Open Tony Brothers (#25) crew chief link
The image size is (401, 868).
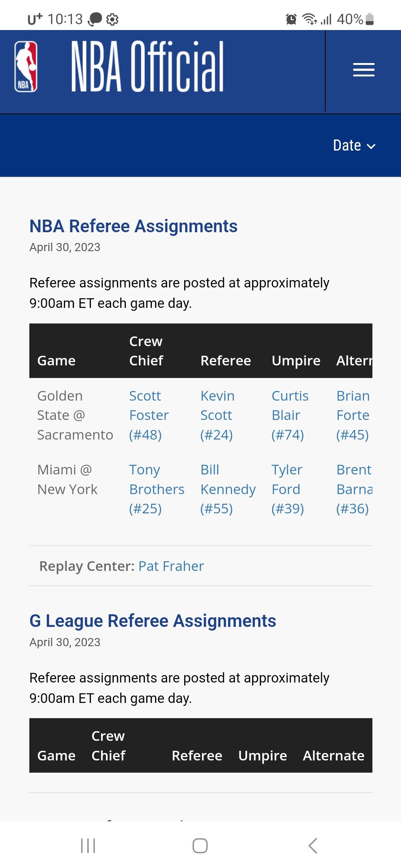[156, 489]
